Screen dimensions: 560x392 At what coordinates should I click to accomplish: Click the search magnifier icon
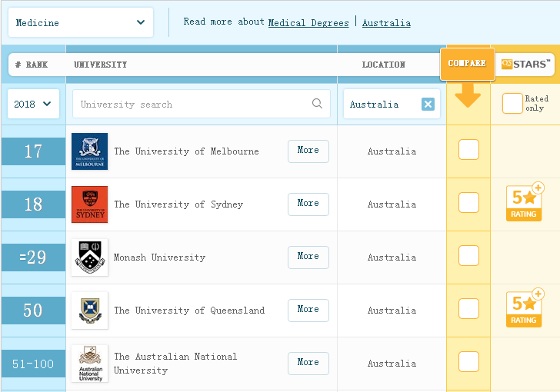pos(317,104)
